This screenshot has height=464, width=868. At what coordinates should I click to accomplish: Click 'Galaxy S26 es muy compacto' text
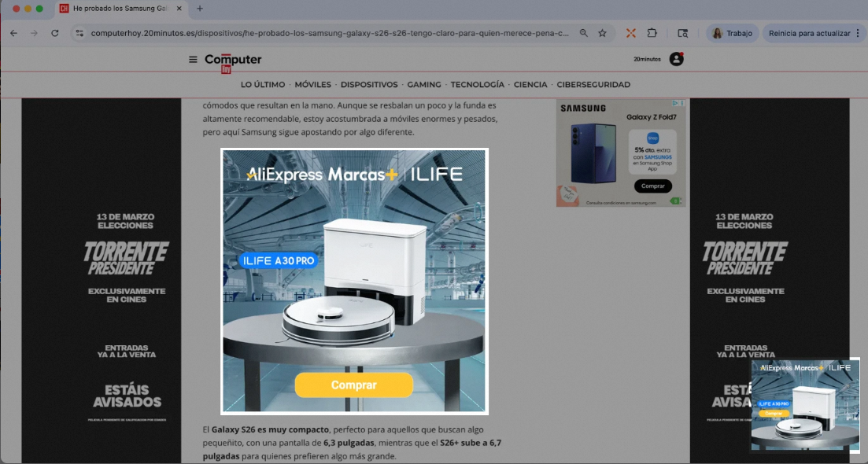[x=270, y=429]
